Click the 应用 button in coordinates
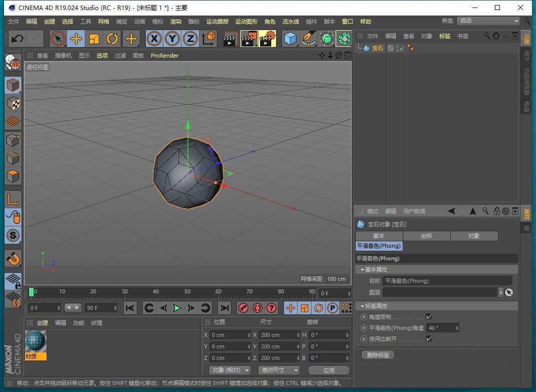The width and height of the screenshot is (536, 392). (329, 370)
